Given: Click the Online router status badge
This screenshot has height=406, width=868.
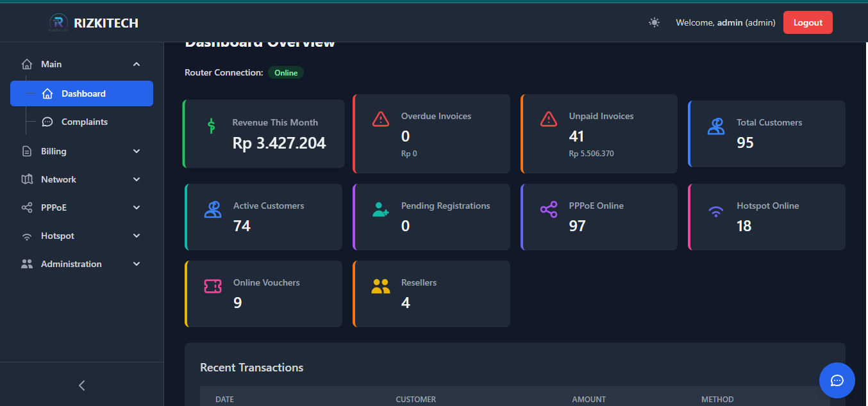Looking at the screenshot, I should click(x=286, y=72).
